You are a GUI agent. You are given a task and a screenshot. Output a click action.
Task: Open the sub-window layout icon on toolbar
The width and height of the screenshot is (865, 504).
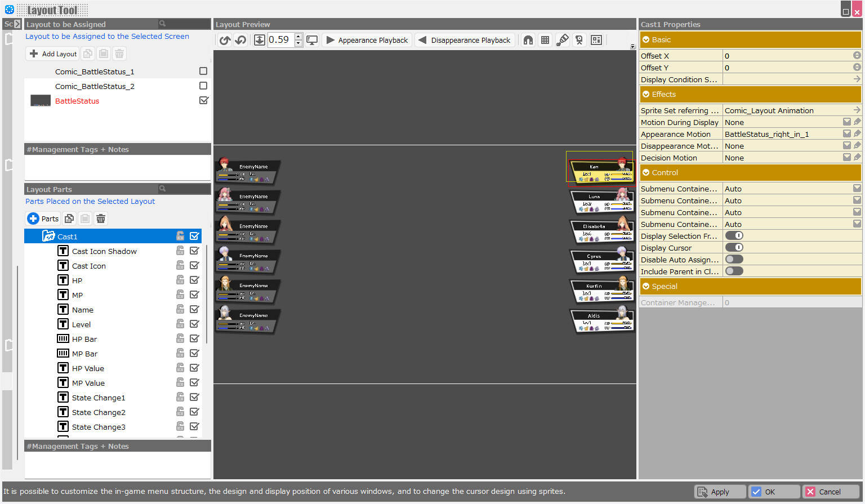coord(596,39)
